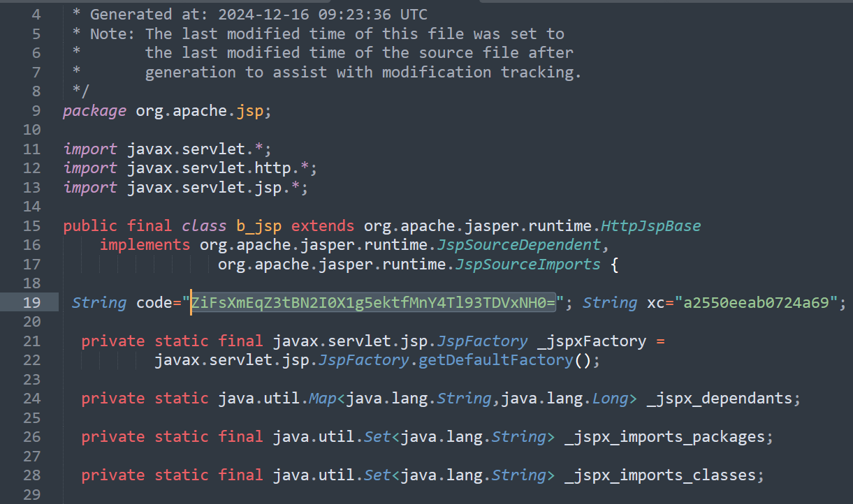Click the "public" keyword on line 15
853x504 pixels.
tap(90, 225)
